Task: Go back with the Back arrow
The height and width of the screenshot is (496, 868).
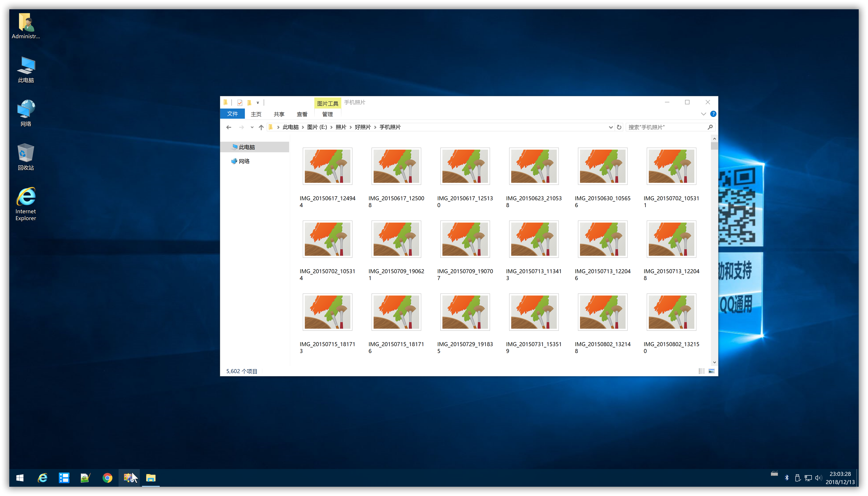Action: [229, 127]
